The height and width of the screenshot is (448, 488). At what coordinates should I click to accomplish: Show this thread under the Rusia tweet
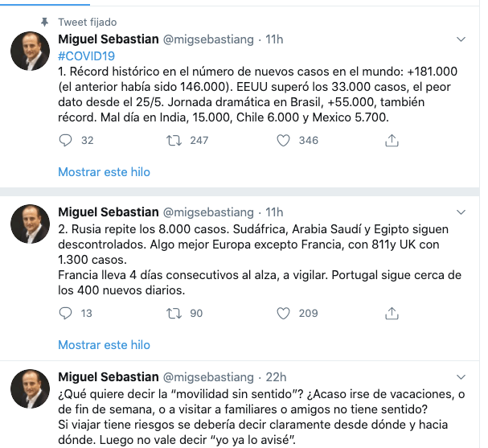point(104,344)
